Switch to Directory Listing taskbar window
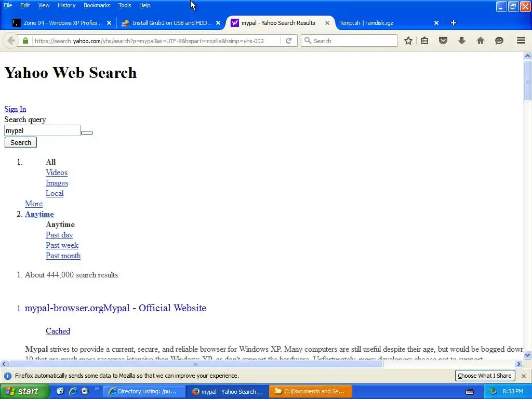The height and width of the screenshot is (399, 532). click(x=144, y=392)
